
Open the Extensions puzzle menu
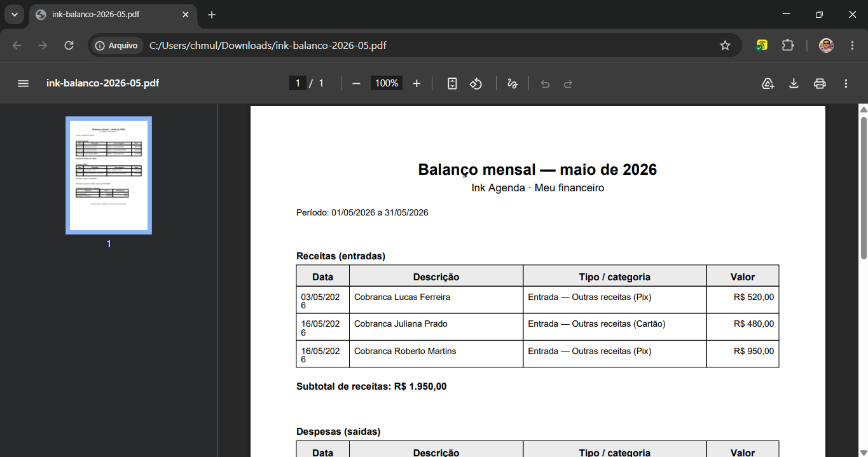(788, 45)
